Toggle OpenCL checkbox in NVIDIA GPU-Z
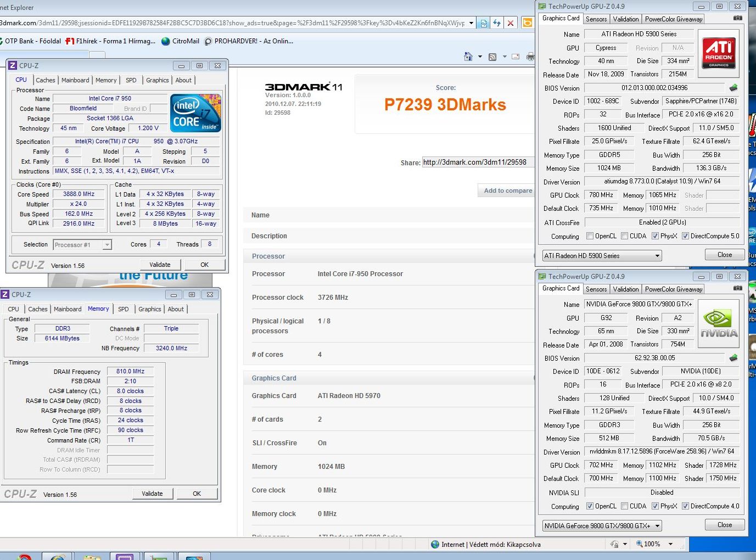Image resolution: width=756 pixels, height=560 pixels. [590, 506]
